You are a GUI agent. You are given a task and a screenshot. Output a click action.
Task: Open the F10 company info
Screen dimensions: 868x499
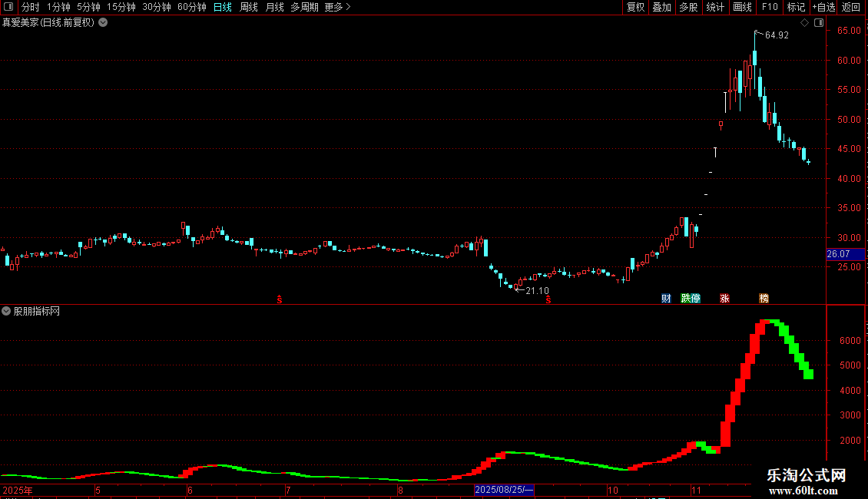click(x=770, y=7)
